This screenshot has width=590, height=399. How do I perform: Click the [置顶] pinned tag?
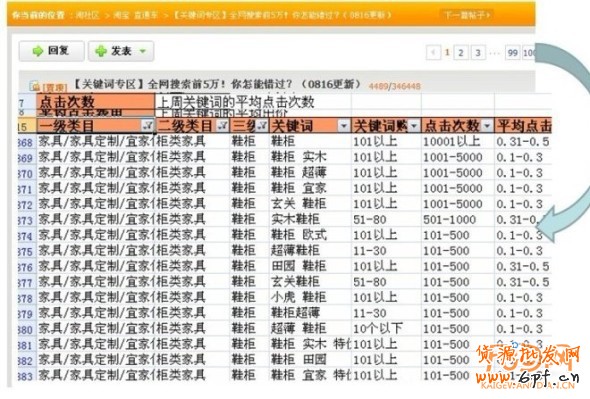coord(55,87)
